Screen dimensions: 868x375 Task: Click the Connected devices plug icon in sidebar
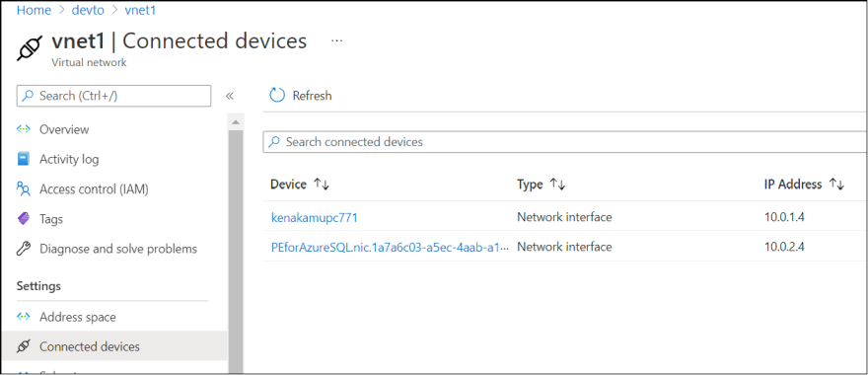(24, 346)
